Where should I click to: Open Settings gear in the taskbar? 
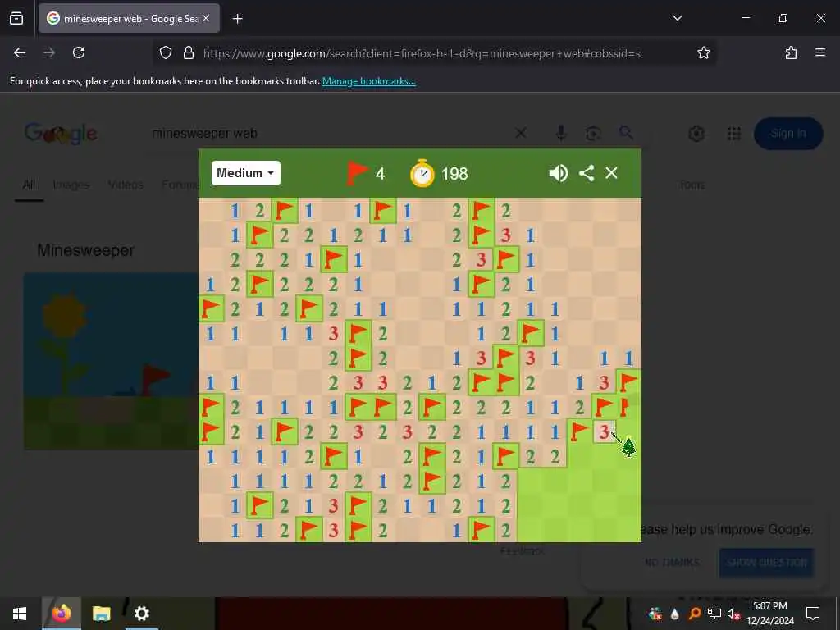tap(141, 614)
